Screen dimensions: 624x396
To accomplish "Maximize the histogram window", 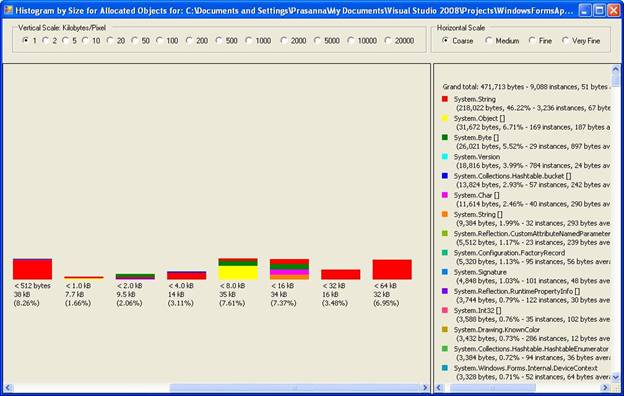I will [x=599, y=11].
